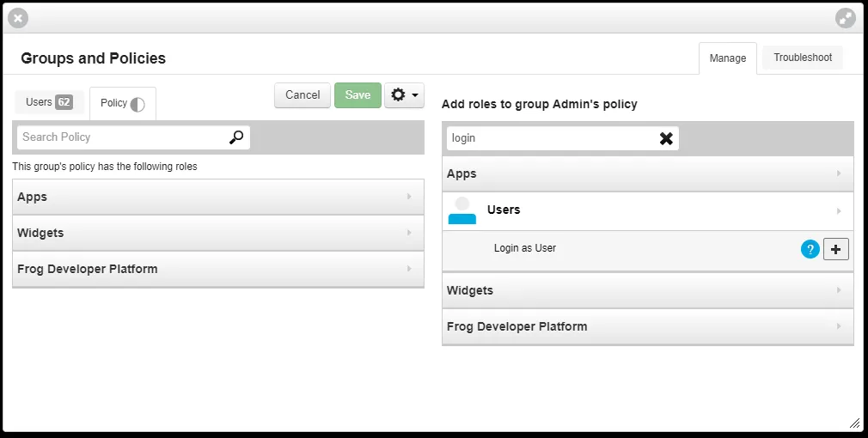Expand the Widgets section in left panel
The image size is (868, 438).
(x=218, y=233)
